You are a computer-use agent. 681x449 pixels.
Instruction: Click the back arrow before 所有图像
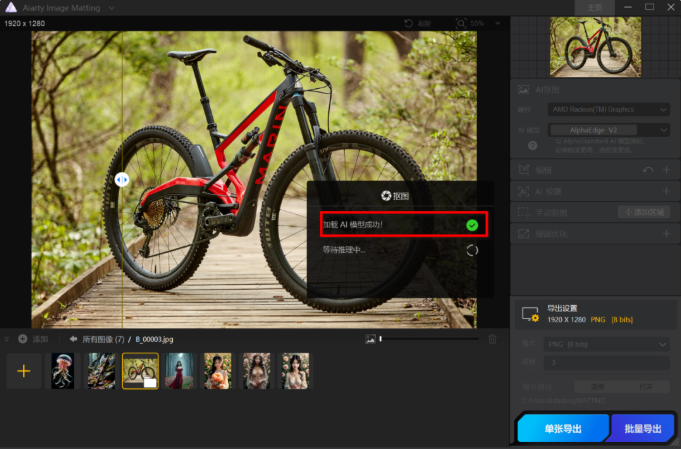(x=73, y=339)
